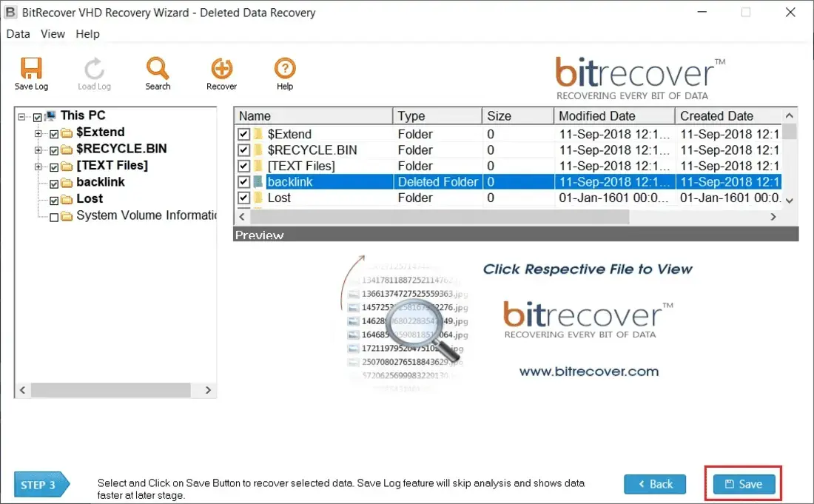814x504 pixels.
Task: Click file list horizontal scrollbar right arrow
Action: click(x=773, y=216)
